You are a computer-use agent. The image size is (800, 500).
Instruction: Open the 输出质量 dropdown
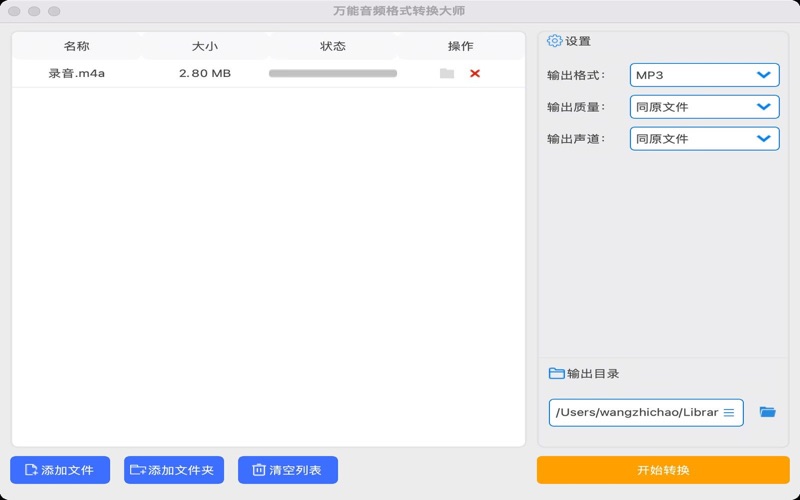click(704, 107)
